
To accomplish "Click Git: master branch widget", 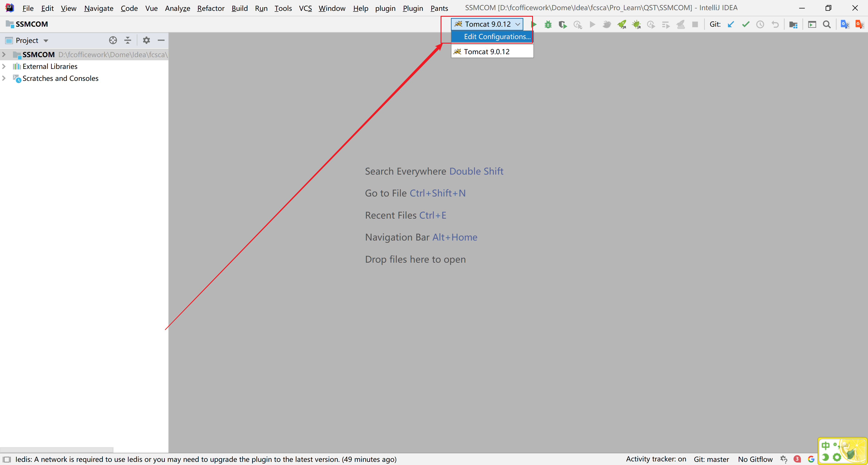I will pyautogui.click(x=711, y=459).
